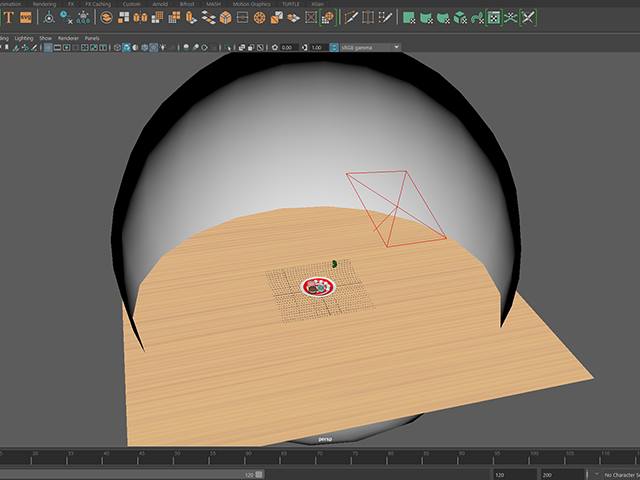This screenshot has width=640, height=480.
Task: Toggle isolate select button
Action: (x=227, y=48)
